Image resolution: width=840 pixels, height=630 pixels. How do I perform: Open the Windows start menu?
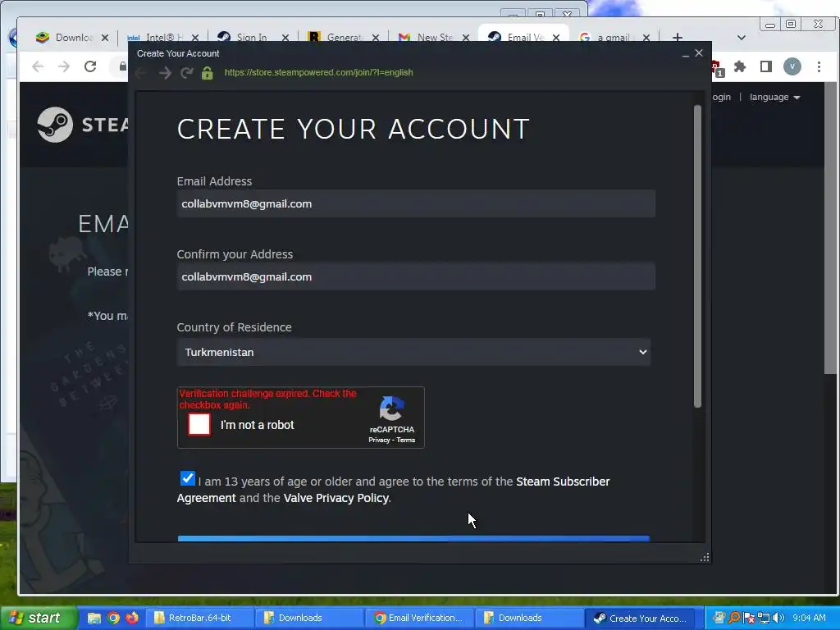[39, 618]
